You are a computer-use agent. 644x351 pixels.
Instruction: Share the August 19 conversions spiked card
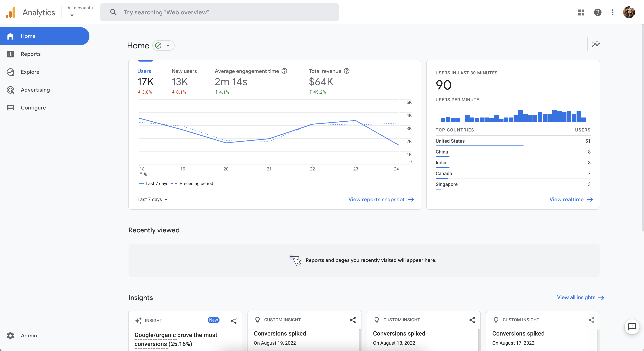click(x=353, y=320)
